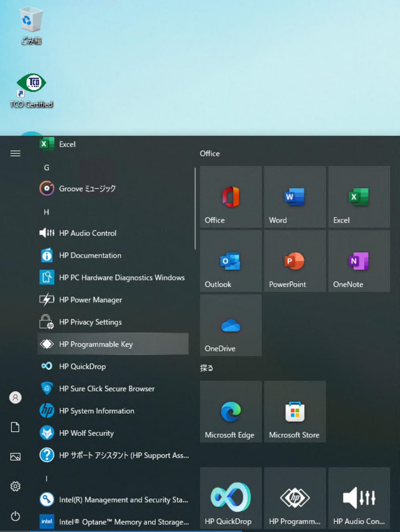Open the HP QuickDrop tile
The height and width of the screenshot is (532, 400).
231,498
